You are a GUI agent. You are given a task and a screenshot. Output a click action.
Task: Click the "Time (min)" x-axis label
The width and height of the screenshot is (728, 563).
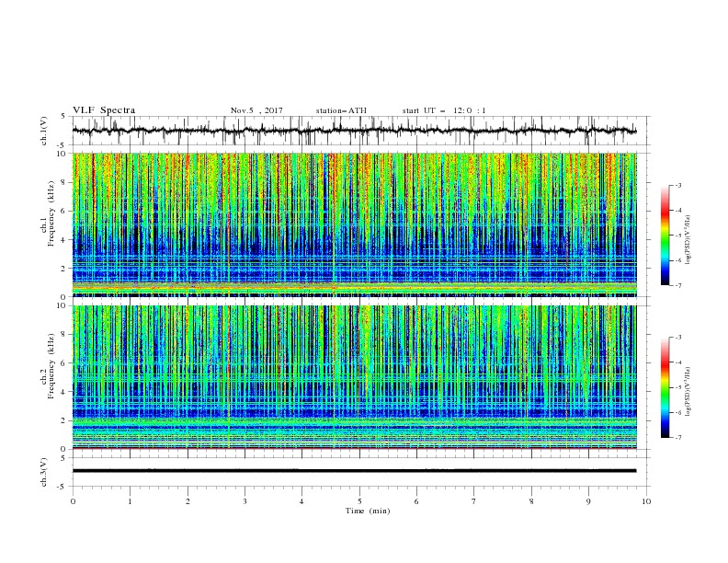click(368, 511)
